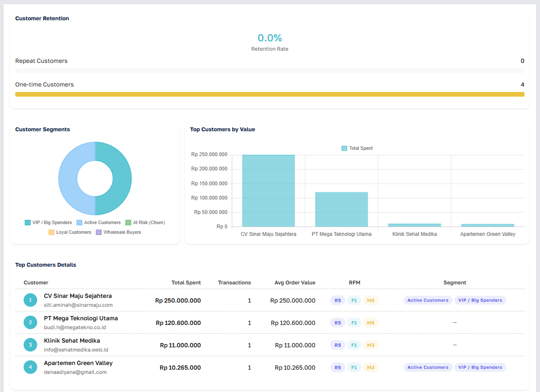Image resolution: width=540 pixels, height=392 pixels.
Task: Click Total Spent value Rp 120.600.000
Action: (178, 323)
